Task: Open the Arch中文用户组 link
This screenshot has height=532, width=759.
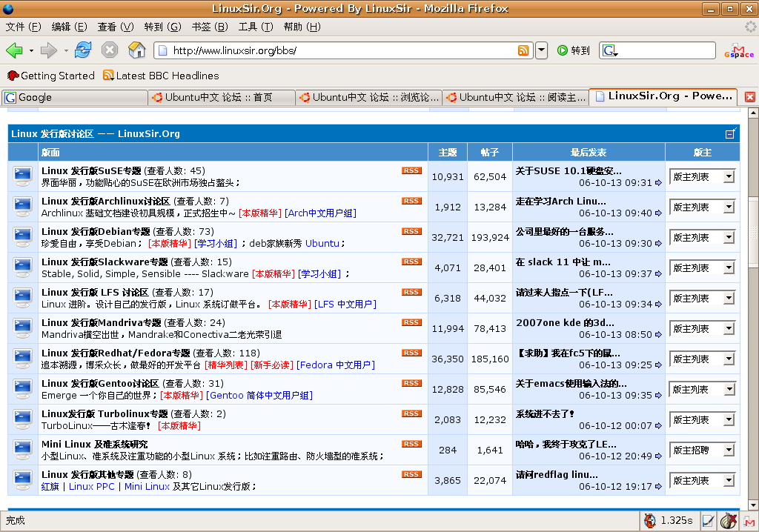Action: coord(320,213)
